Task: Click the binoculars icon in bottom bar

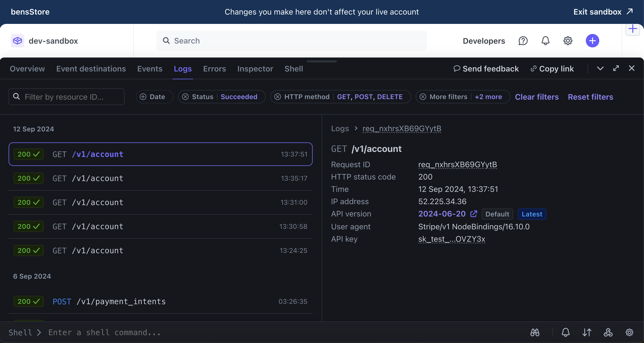Action: pos(535,332)
